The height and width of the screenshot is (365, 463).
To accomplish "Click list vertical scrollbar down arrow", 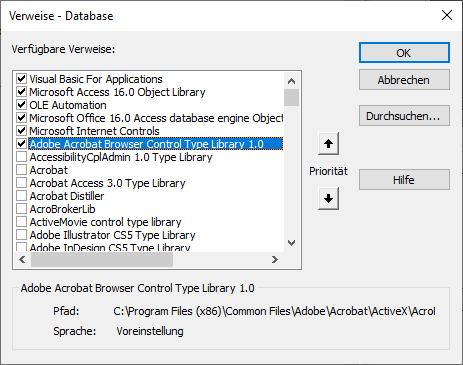I will point(291,243).
